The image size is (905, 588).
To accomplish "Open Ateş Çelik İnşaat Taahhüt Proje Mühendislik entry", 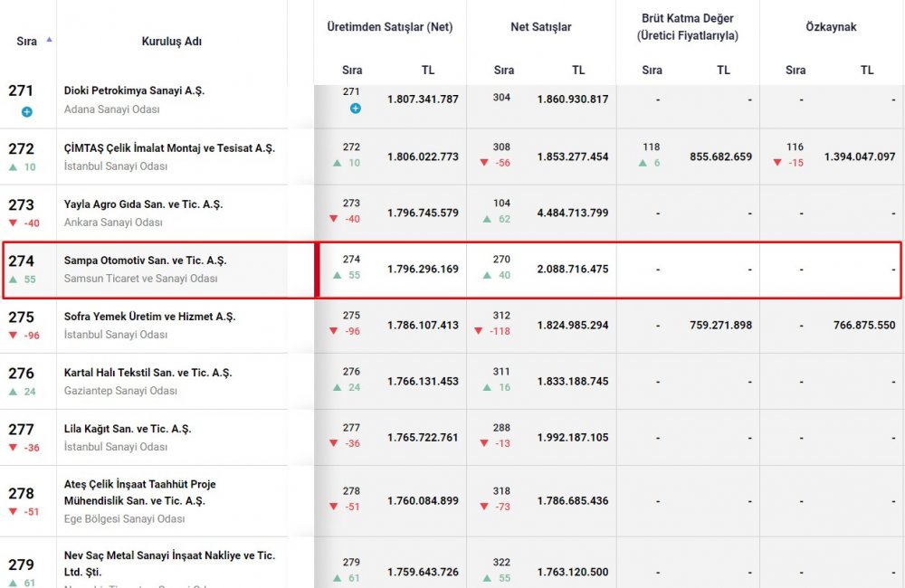I will coord(139,492).
